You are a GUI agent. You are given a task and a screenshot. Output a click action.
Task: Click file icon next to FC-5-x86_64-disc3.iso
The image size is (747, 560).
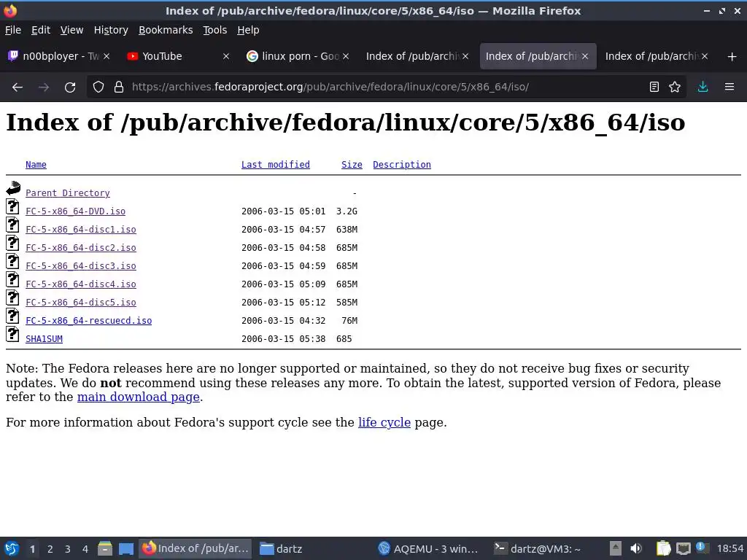click(x=13, y=262)
